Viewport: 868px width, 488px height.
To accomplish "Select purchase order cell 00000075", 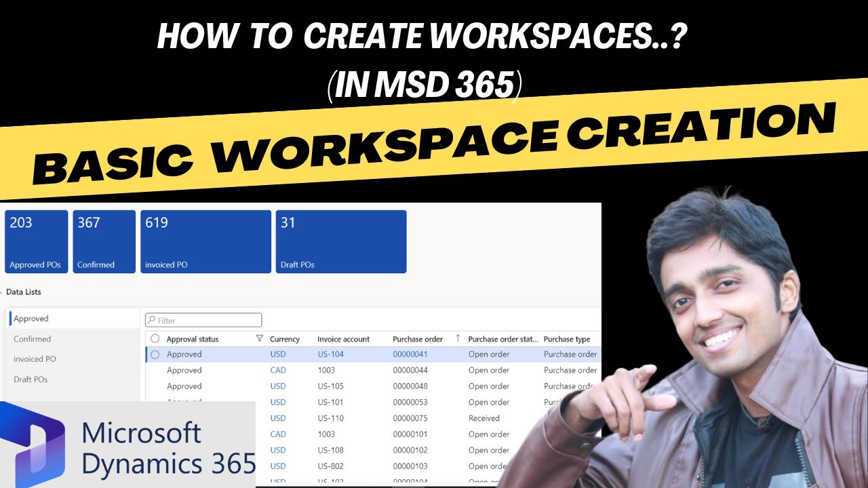I will tap(410, 418).
